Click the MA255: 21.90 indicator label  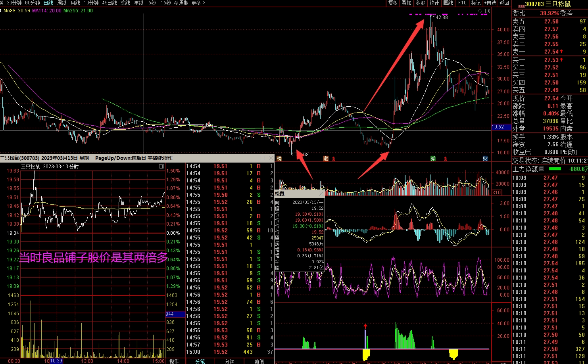click(x=78, y=11)
